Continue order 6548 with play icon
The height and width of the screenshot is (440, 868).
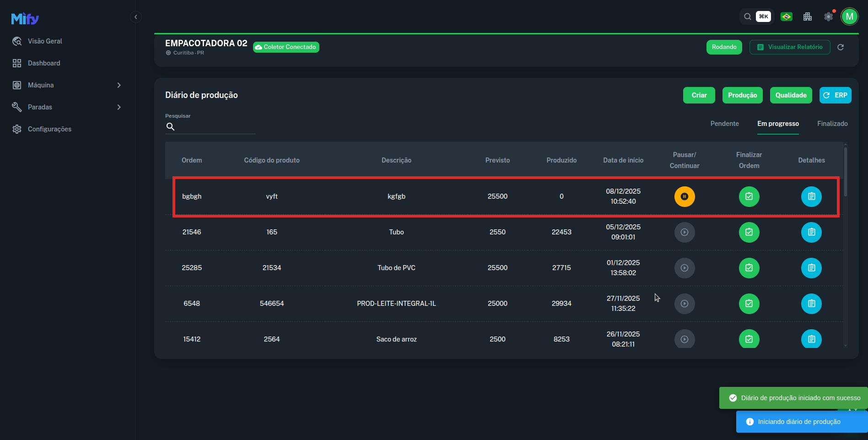coord(684,304)
